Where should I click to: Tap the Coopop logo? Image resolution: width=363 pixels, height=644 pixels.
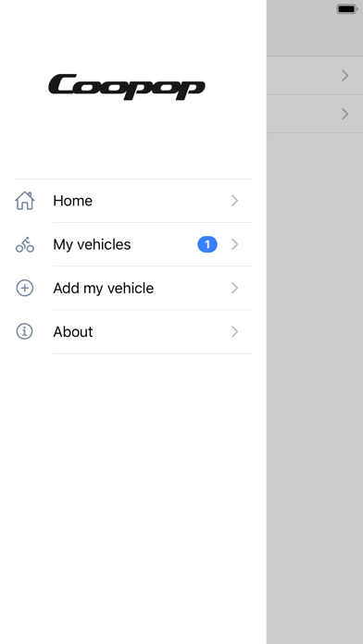pyautogui.click(x=127, y=87)
